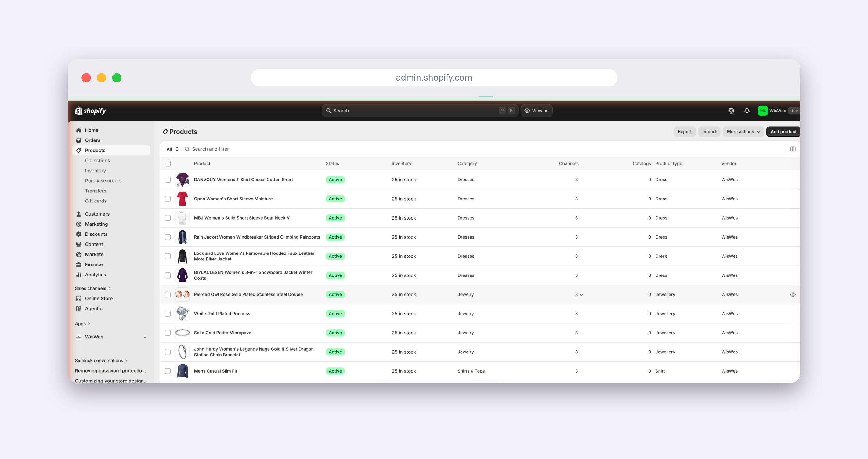Open notifications bell icon

coord(747,111)
